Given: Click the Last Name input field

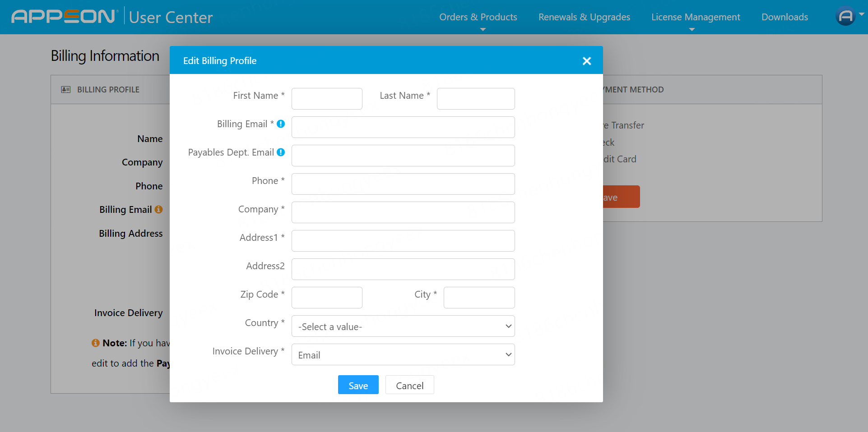Looking at the screenshot, I should tap(476, 99).
